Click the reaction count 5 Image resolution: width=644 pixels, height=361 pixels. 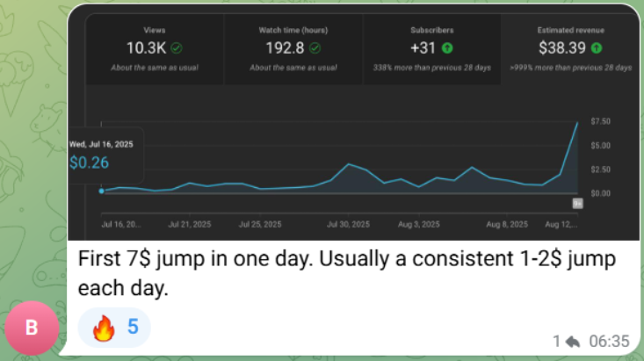click(x=133, y=328)
